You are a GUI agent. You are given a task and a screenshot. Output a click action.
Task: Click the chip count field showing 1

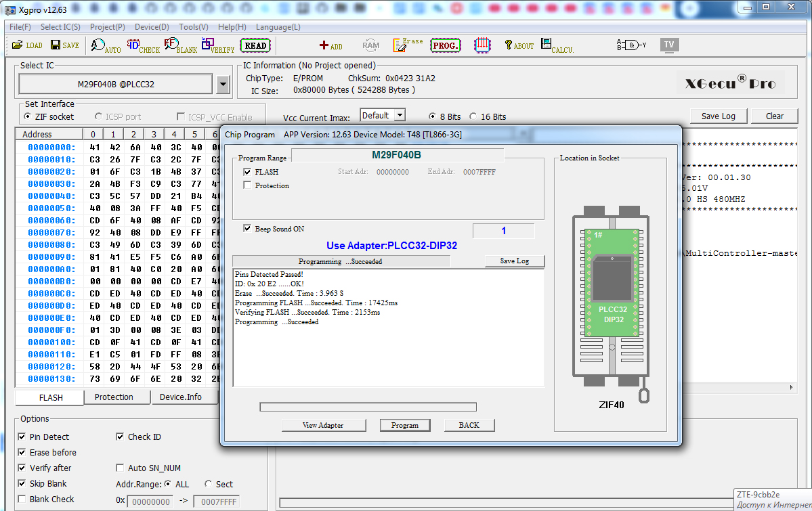tap(503, 231)
